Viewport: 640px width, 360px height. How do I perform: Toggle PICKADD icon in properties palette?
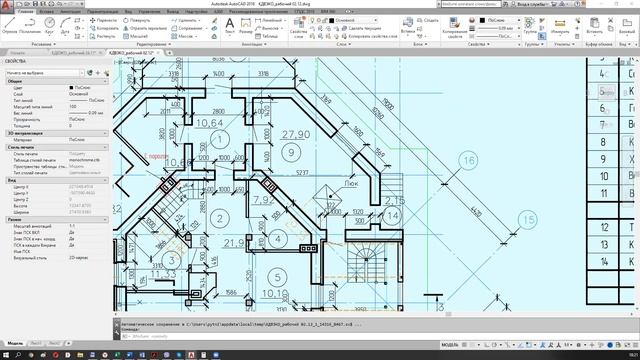[x=90, y=73]
